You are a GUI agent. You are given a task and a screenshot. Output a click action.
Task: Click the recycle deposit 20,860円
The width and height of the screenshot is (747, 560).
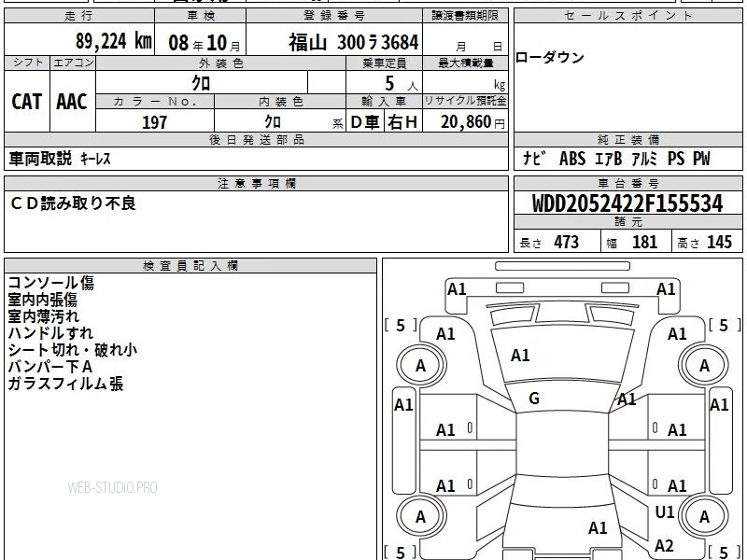click(472, 122)
